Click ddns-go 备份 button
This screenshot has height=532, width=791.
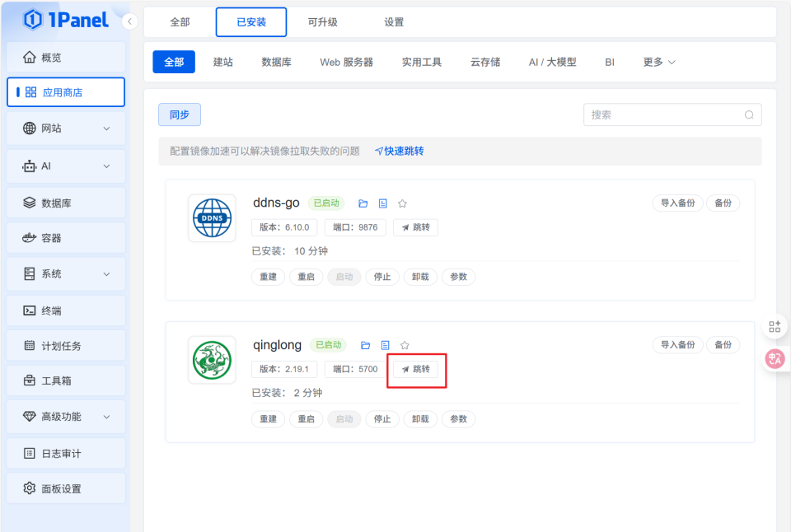point(723,203)
